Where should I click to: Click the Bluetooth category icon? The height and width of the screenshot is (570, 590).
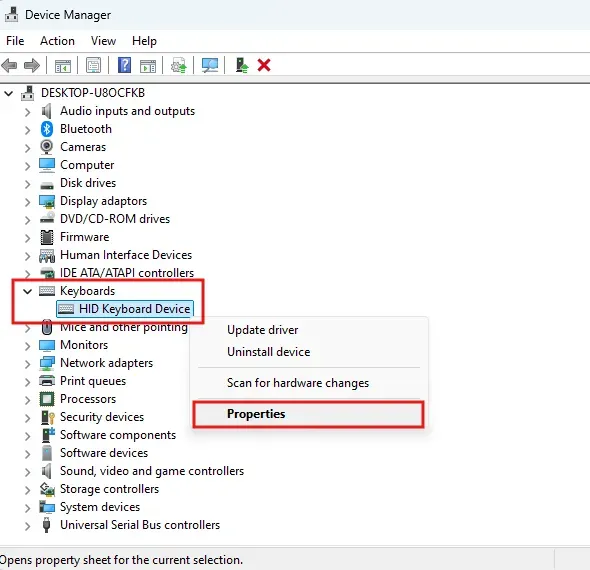coord(47,129)
